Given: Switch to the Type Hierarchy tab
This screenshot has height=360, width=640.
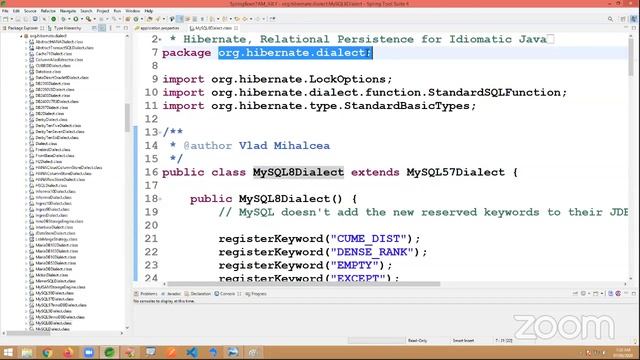Looking at the screenshot, I should (x=64, y=28).
